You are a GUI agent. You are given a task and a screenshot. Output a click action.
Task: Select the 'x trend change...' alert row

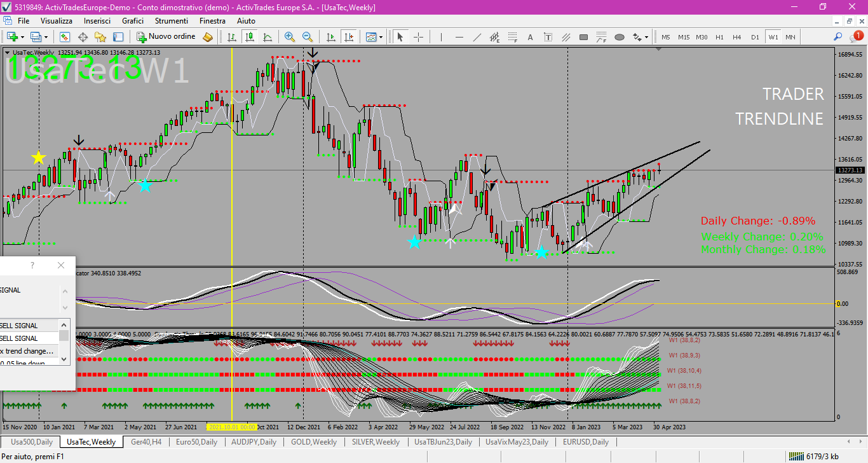(29, 351)
